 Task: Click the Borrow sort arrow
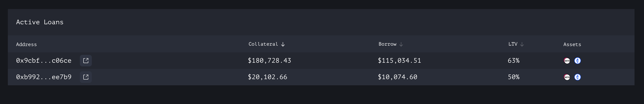[401, 44]
